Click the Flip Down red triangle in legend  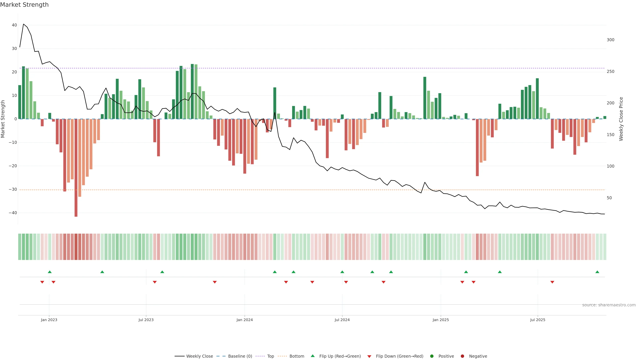pyautogui.click(x=369, y=356)
